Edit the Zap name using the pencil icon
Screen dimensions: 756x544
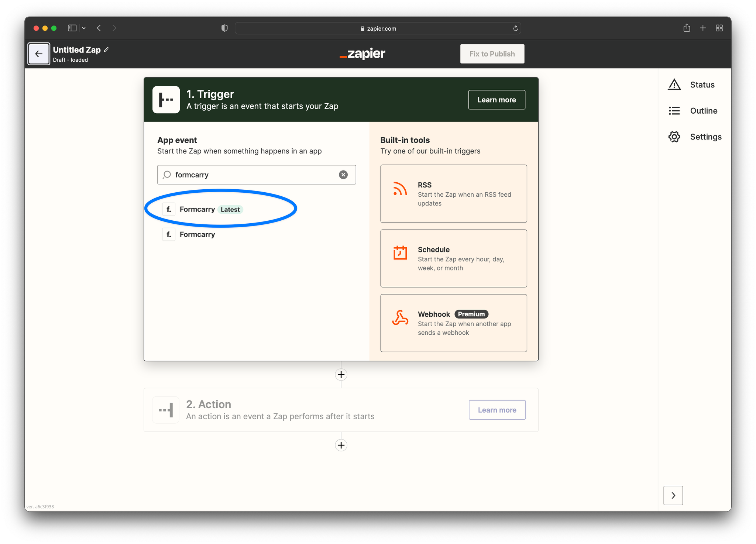[106, 49]
